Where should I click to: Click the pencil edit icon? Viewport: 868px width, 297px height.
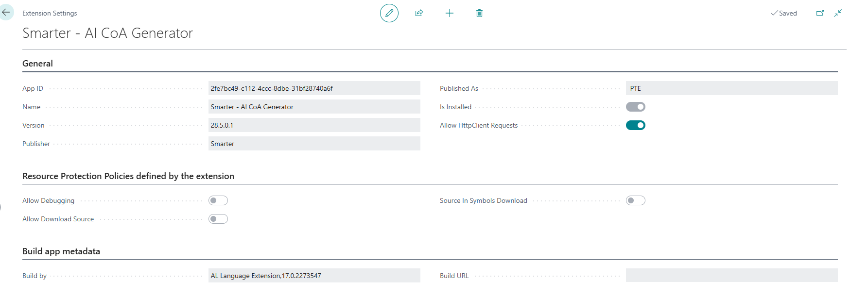(x=389, y=13)
